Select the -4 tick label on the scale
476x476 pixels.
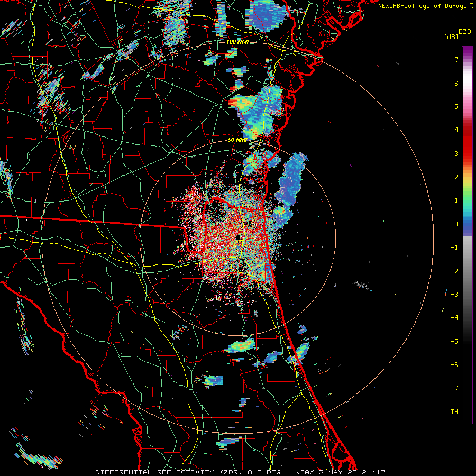[454, 318]
